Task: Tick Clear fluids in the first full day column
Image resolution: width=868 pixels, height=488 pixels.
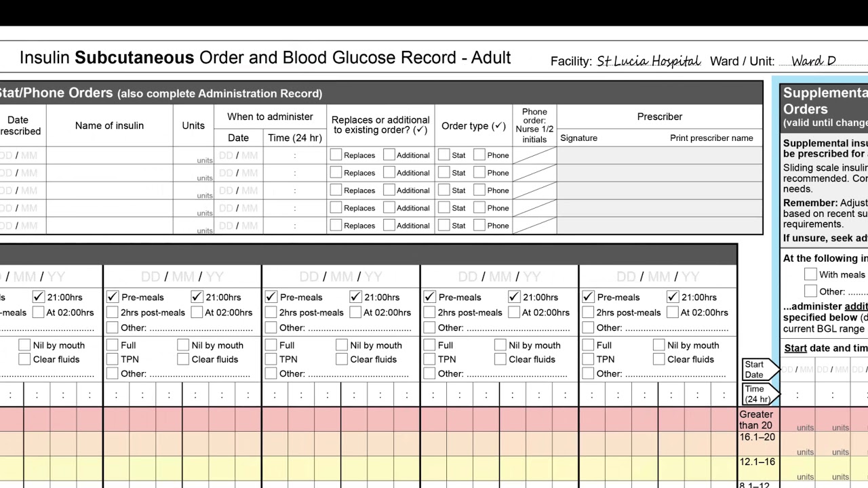Action: coord(183,359)
